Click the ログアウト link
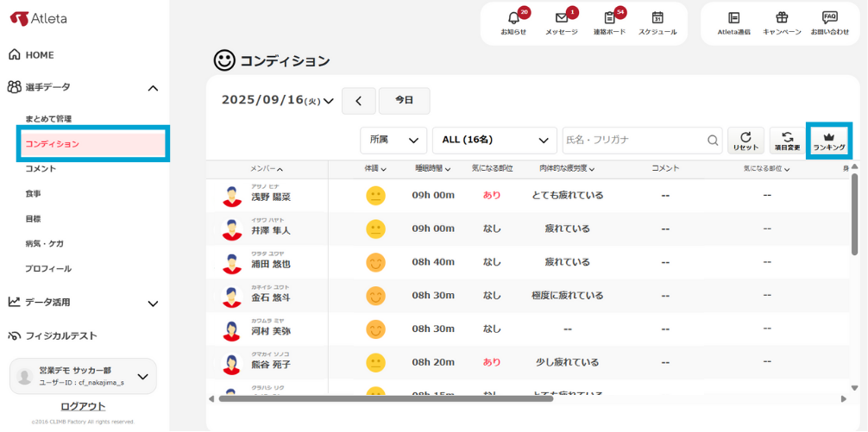The image size is (868, 432). point(83,406)
